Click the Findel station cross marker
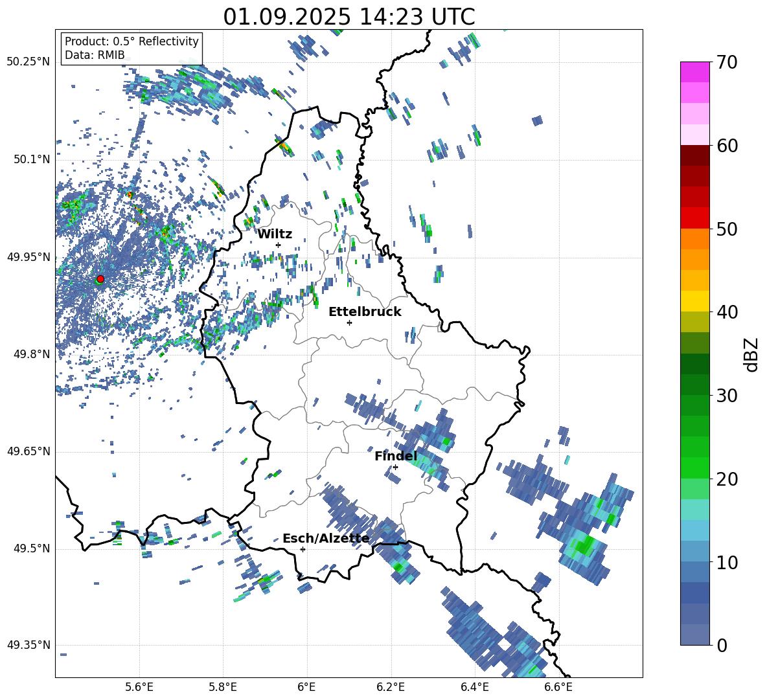The width and height of the screenshot is (767, 700). pyautogui.click(x=395, y=468)
